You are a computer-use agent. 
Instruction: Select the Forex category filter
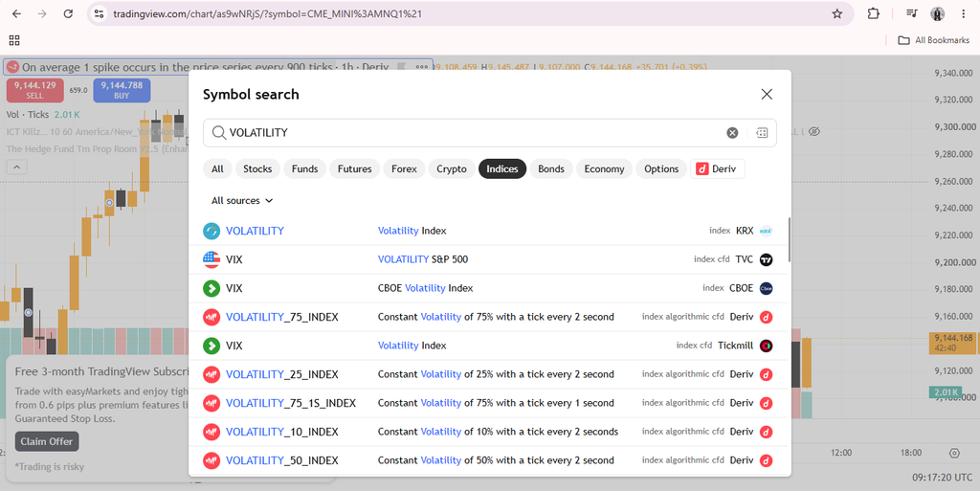[x=405, y=168]
